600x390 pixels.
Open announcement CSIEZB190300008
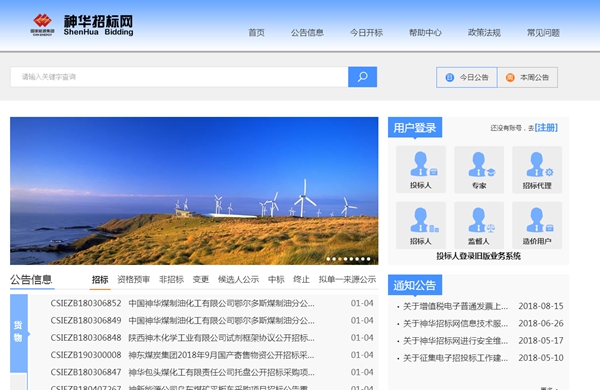(212, 355)
